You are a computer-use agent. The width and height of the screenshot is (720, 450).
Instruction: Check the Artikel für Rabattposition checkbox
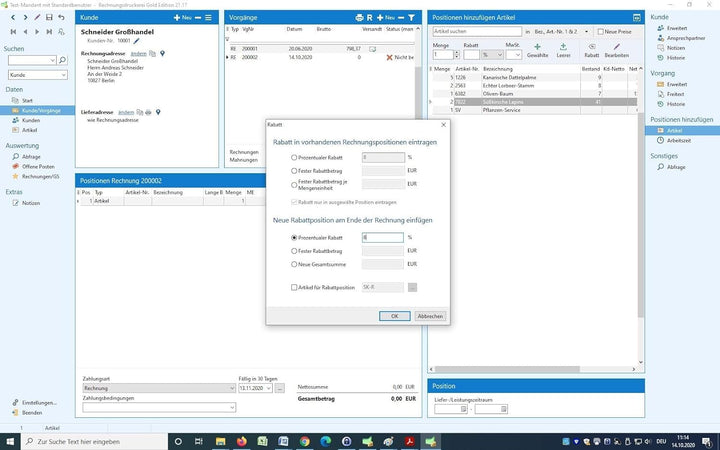[293, 287]
